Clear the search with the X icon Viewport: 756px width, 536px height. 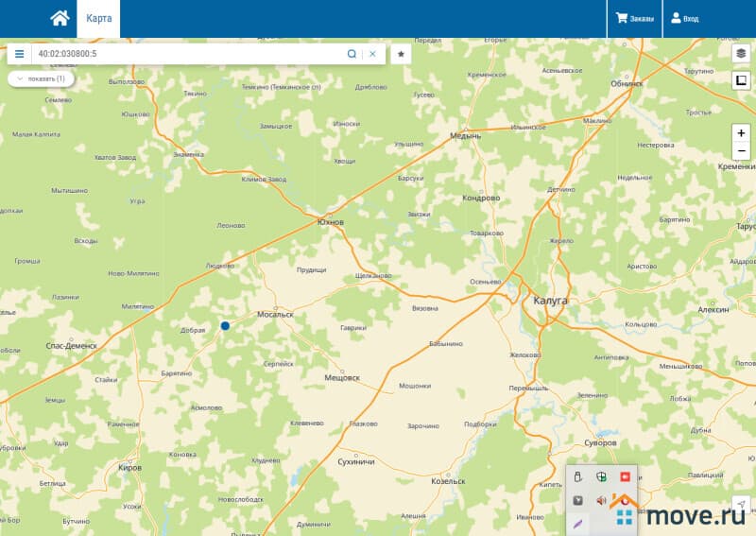click(372, 54)
